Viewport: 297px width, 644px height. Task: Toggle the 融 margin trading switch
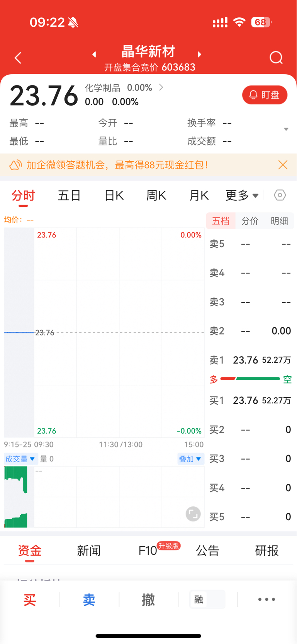[208, 600]
